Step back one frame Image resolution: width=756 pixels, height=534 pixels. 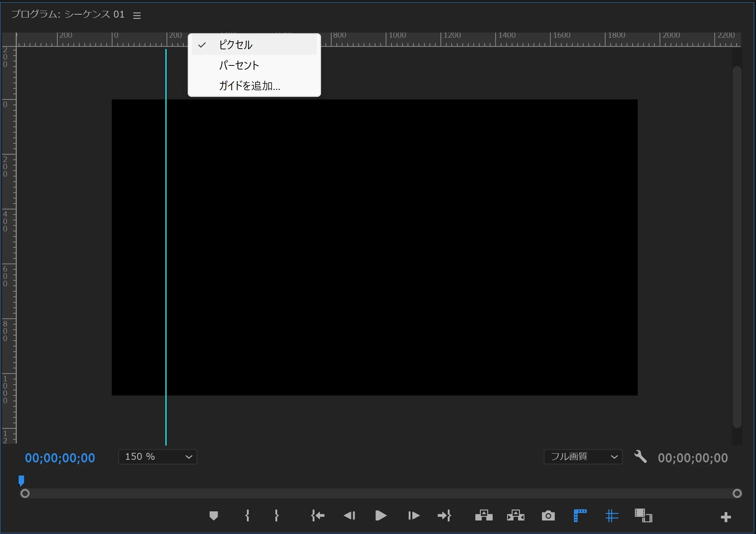(349, 516)
